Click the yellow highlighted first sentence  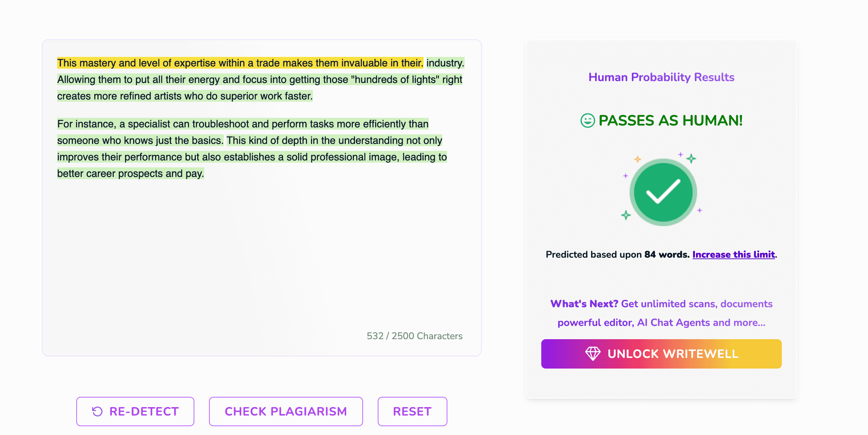click(x=240, y=63)
